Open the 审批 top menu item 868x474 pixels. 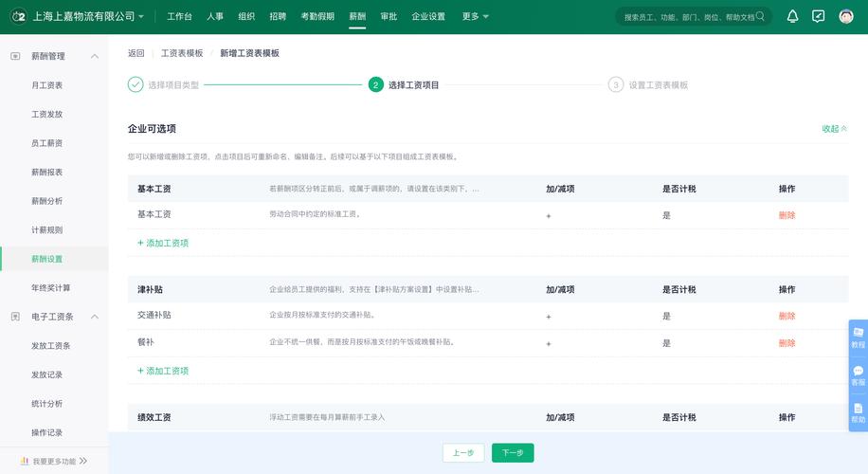(389, 16)
